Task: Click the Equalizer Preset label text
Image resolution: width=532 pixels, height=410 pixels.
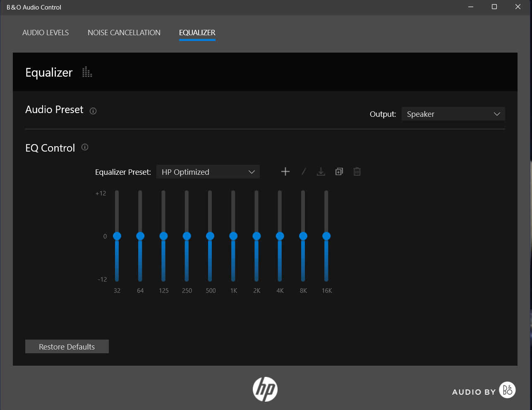Action: 123,172
